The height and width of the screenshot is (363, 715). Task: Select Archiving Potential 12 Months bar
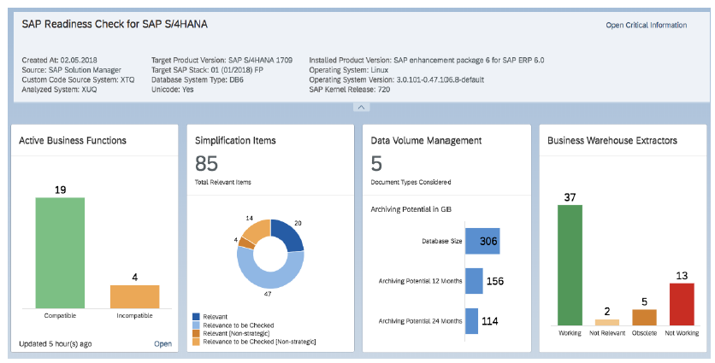click(x=474, y=281)
